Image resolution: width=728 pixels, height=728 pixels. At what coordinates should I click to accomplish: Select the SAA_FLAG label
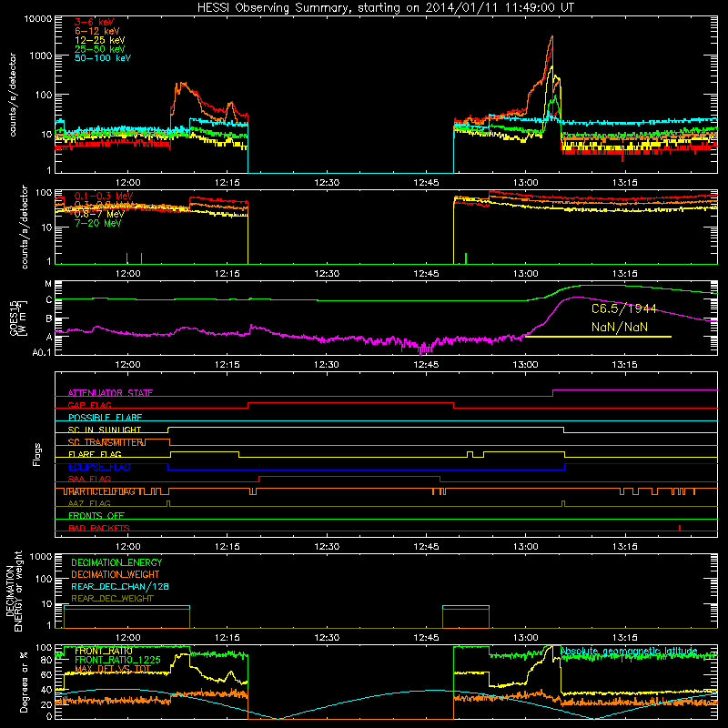click(x=89, y=480)
